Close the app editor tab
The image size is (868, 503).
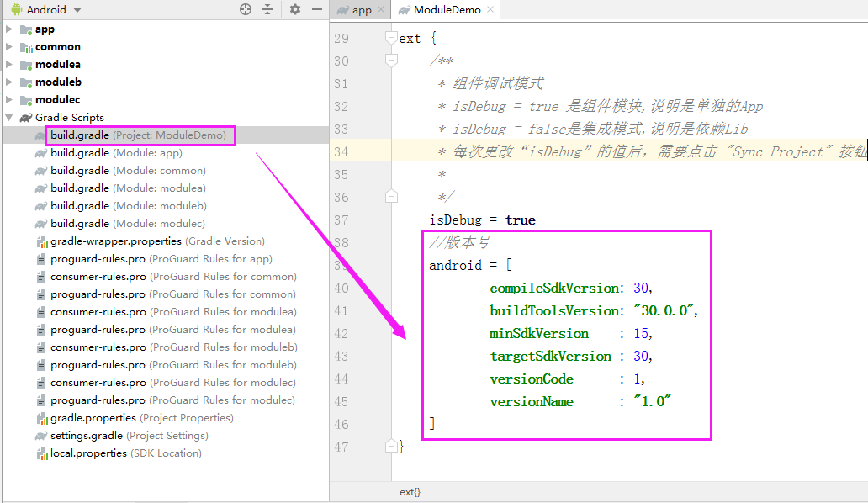pos(381,9)
